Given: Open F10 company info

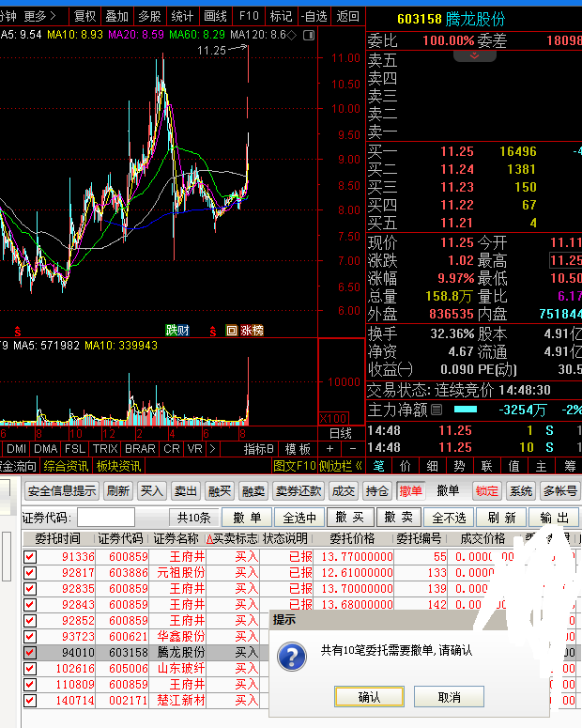Looking at the screenshot, I should [249, 17].
